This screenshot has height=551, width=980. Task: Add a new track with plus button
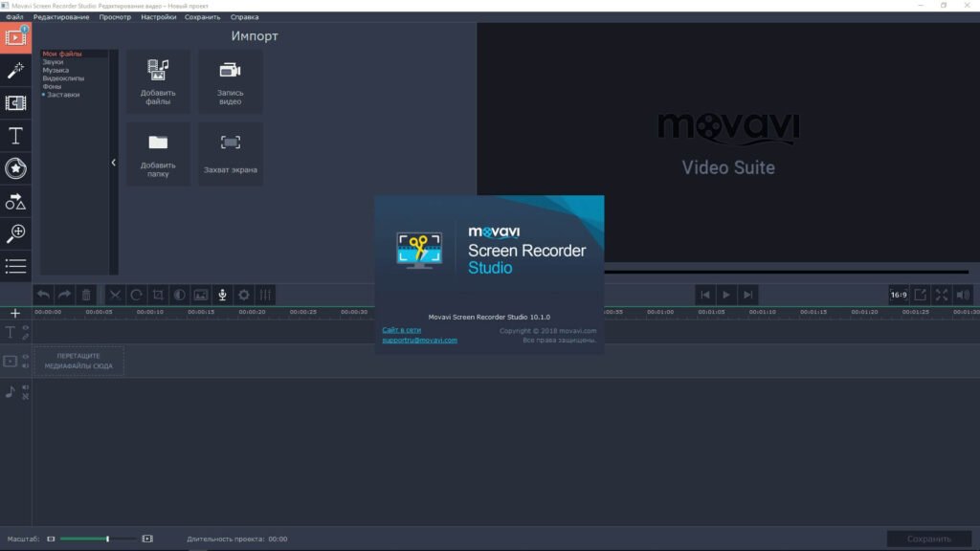[x=15, y=313]
